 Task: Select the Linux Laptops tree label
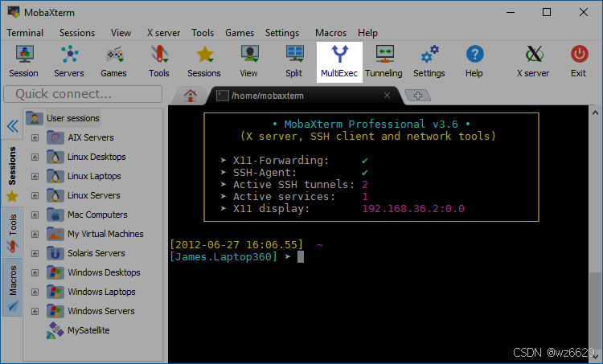pyautogui.click(x=94, y=176)
